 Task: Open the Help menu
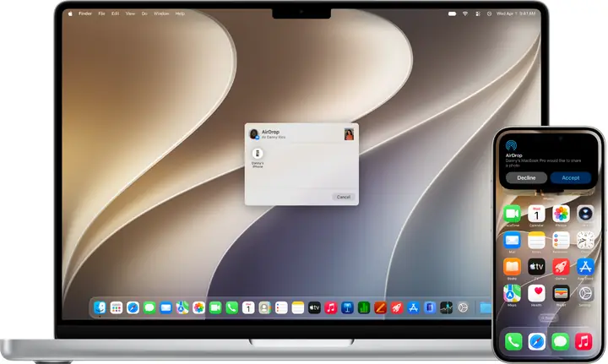(180, 14)
